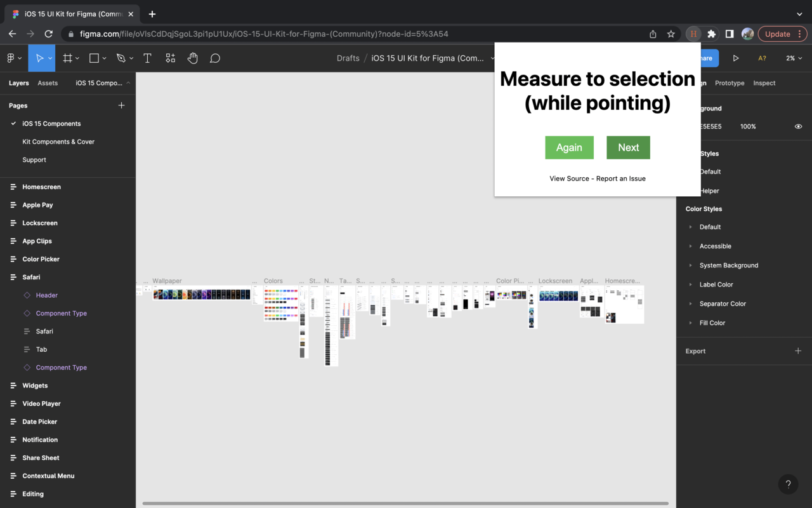Open the Move tools dropdown arrow

tap(49, 58)
